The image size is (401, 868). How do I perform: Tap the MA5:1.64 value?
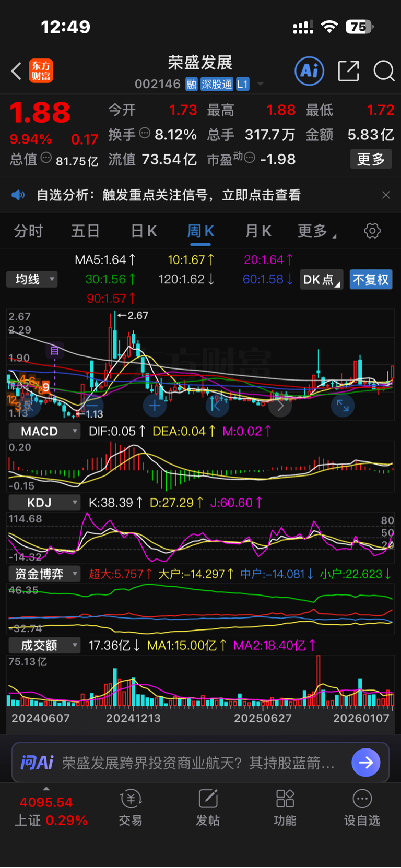105,259
